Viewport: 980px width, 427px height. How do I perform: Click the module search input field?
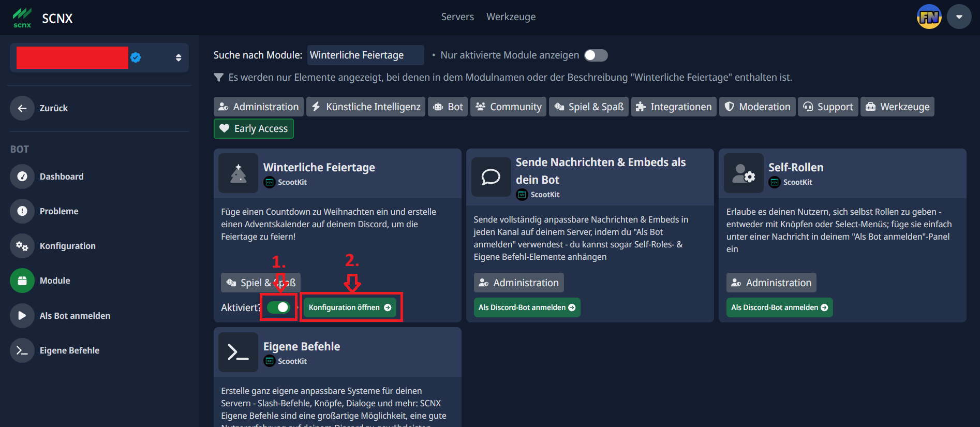[365, 55]
